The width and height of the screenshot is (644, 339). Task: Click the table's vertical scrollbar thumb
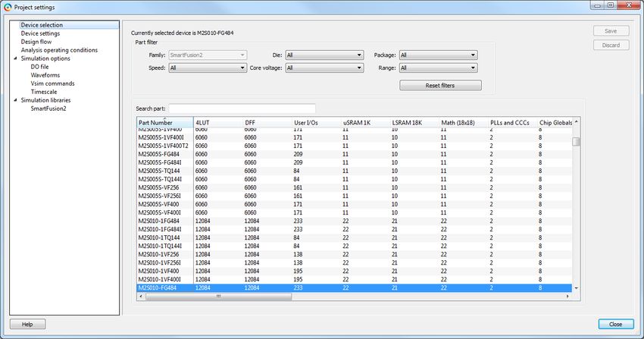coord(577,141)
